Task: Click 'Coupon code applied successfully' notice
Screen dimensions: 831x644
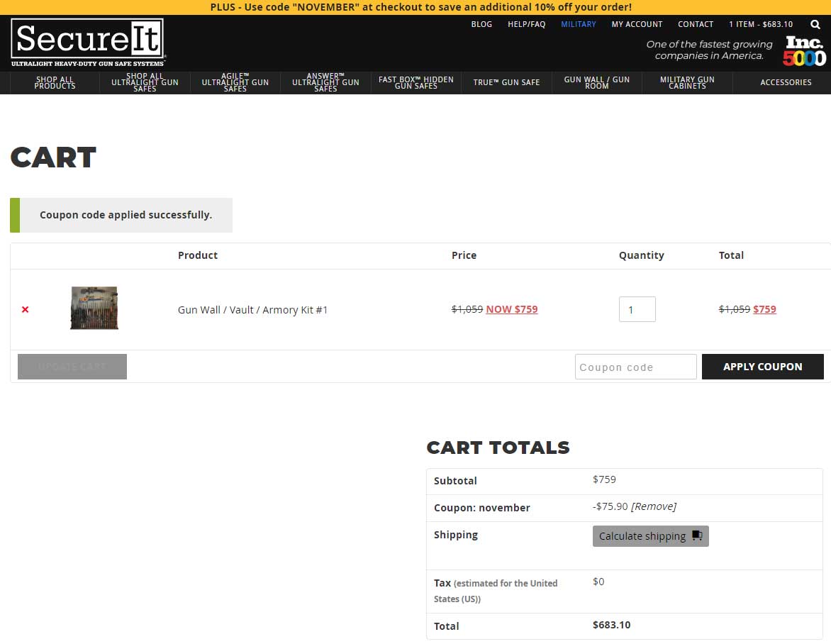Action: [x=121, y=215]
